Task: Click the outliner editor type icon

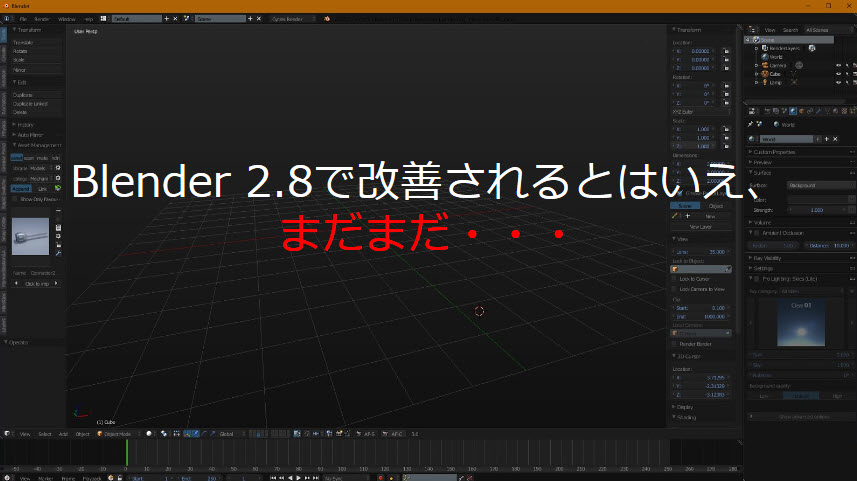Action: point(753,30)
